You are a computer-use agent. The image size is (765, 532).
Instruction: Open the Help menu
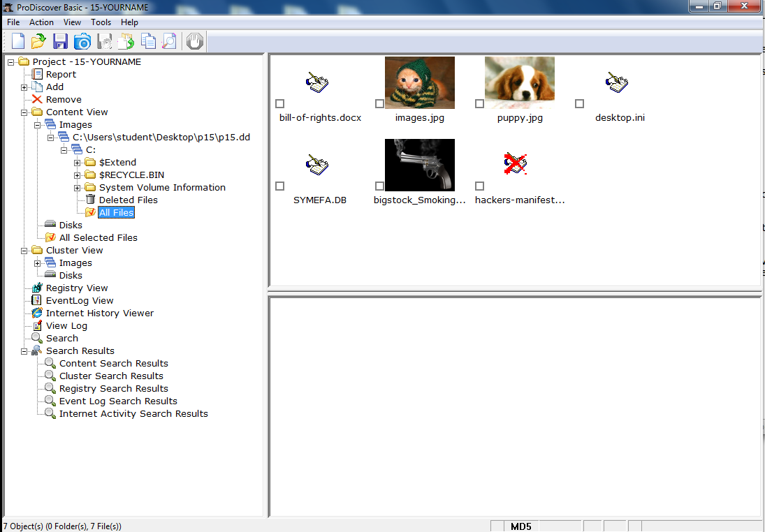(x=129, y=22)
